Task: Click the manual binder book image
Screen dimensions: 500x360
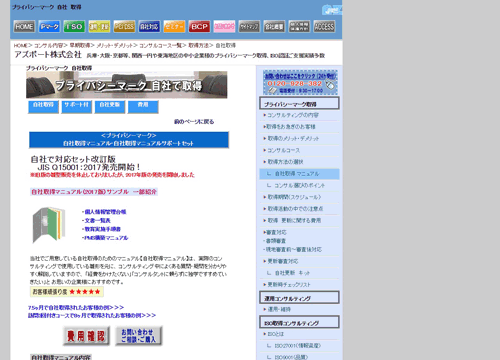Action: pyautogui.click(x=49, y=225)
